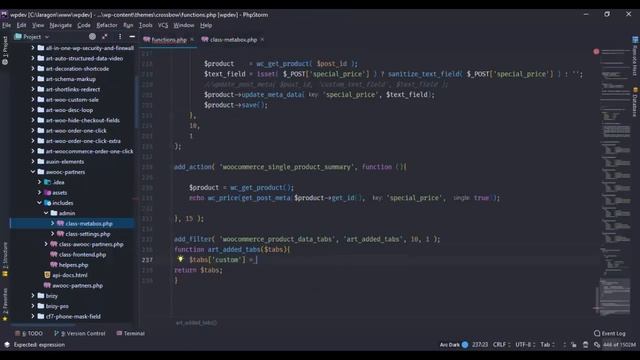
Task: Expand the brizy folder
Action: (x=33, y=296)
